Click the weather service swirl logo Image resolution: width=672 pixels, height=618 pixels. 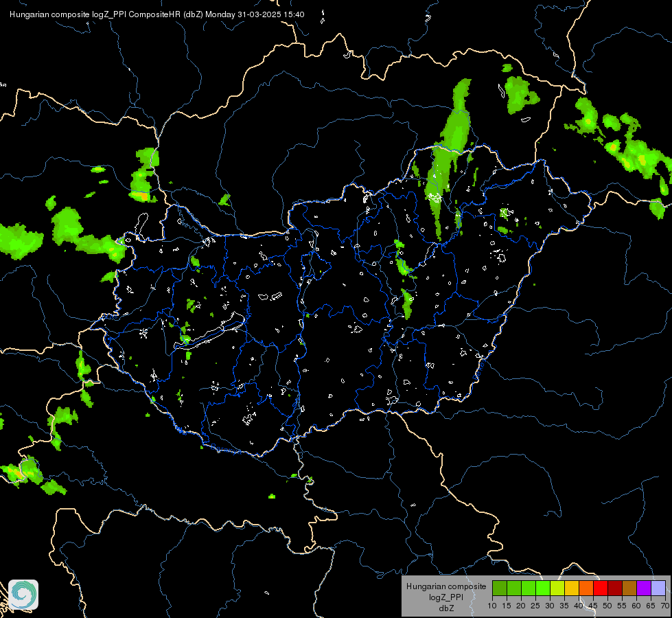pos(23,595)
